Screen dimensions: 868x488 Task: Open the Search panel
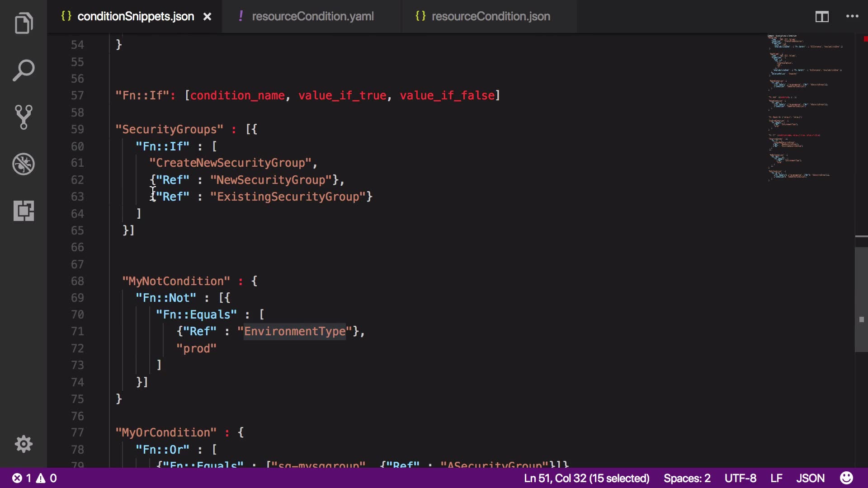[x=24, y=71]
